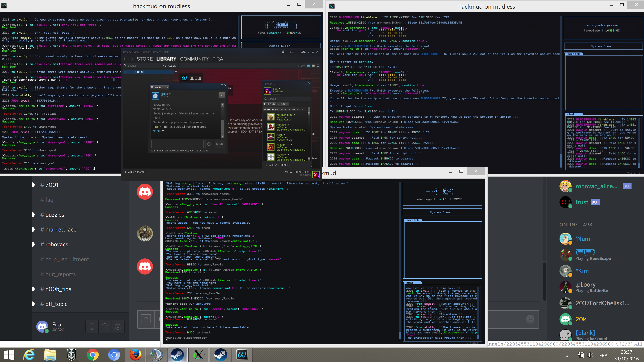Viewport: 644px width, 362px height.
Task: Open Nepta's name dropdown in the chat
Action: pos(170,94)
